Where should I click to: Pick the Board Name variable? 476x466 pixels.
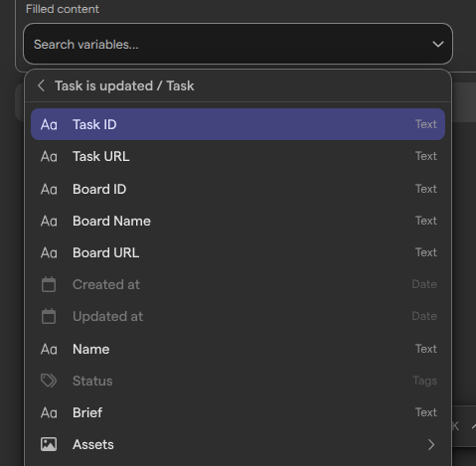238,221
